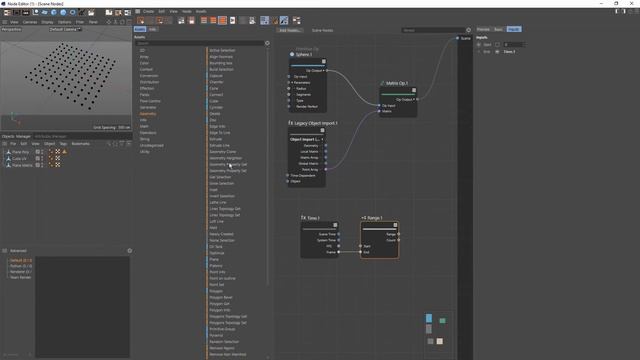Select the Range.1 node title
The height and width of the screenshot is (360, 640).
tap(375, 218)
